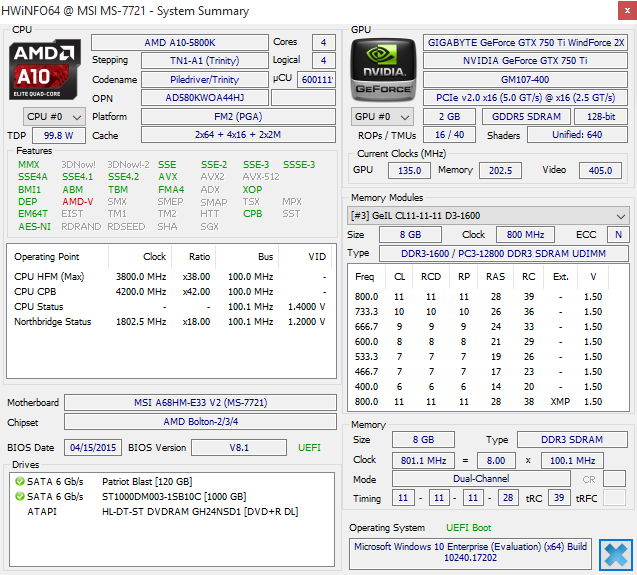Screen dimensions: 637x575
Task: Click the Memory clock 202.5 value
Action: (500, 171)
